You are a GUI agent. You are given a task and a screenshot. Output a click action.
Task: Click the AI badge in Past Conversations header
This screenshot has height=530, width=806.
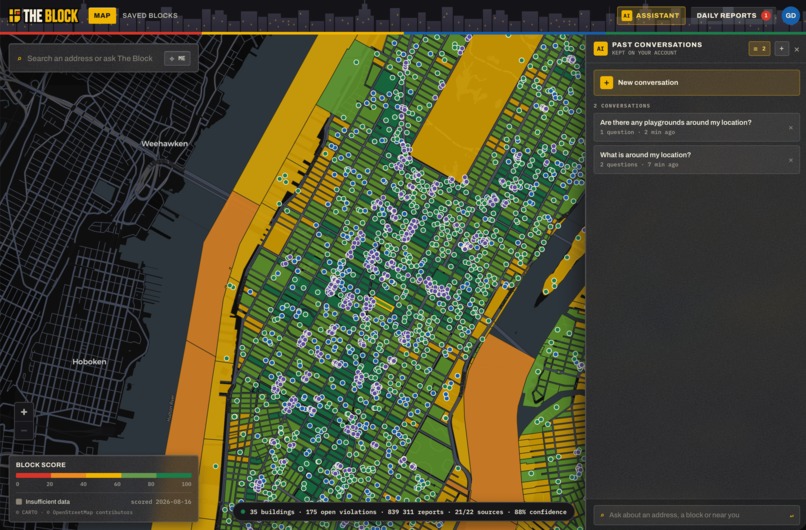point(600,48)
